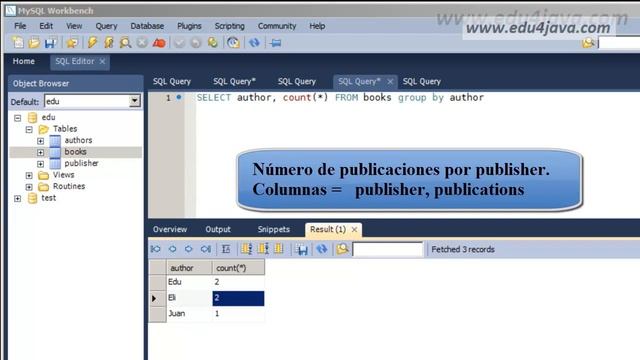Click the count(*) column header
This screenshot has width=640, height=360.
coord(238,268)
